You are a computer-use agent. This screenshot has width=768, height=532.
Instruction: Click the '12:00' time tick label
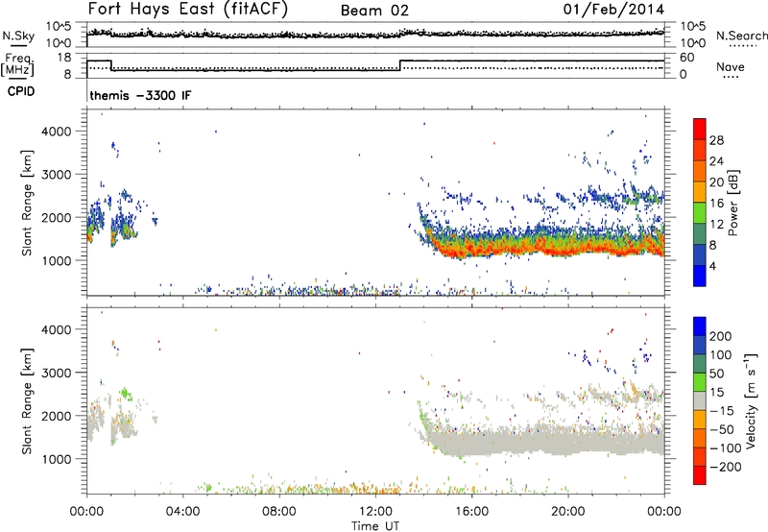click(x=375, y=512)
